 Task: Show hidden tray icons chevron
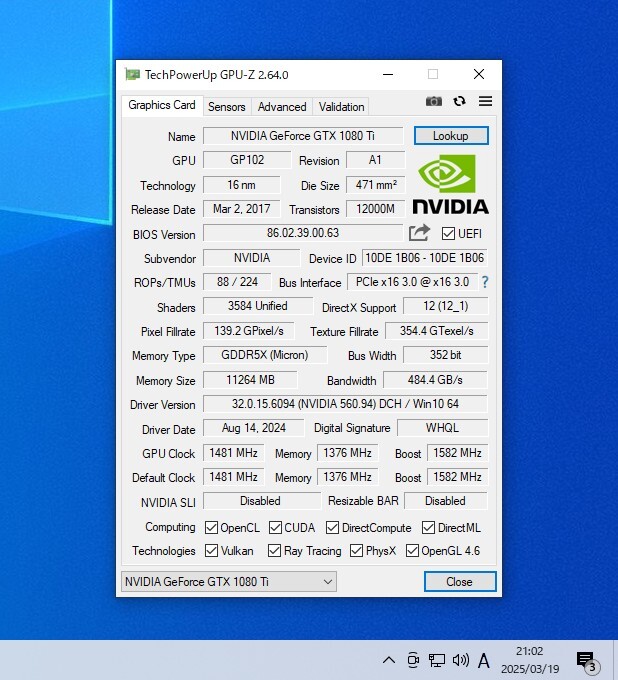pos(389,660)
